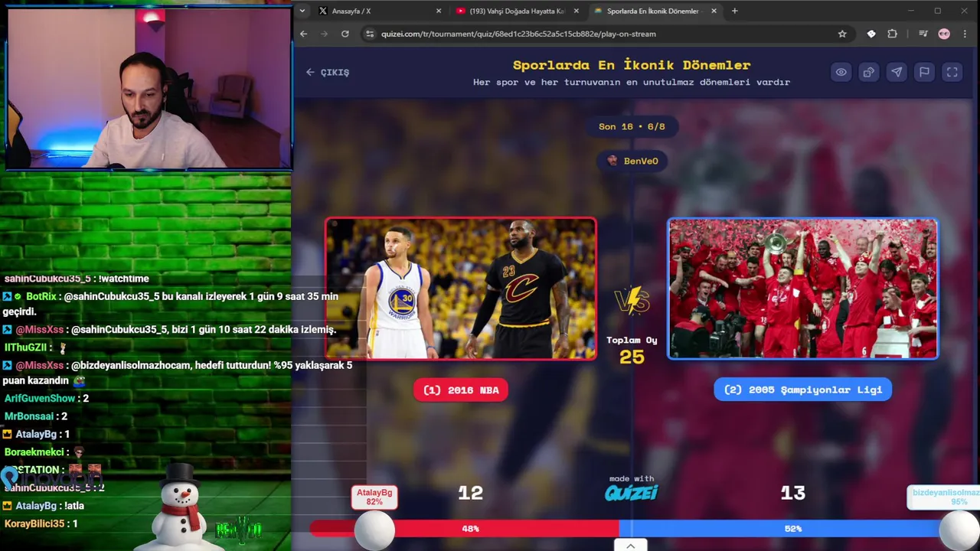Click the flag report icon
980x551 pixels.
pos(924,72)
